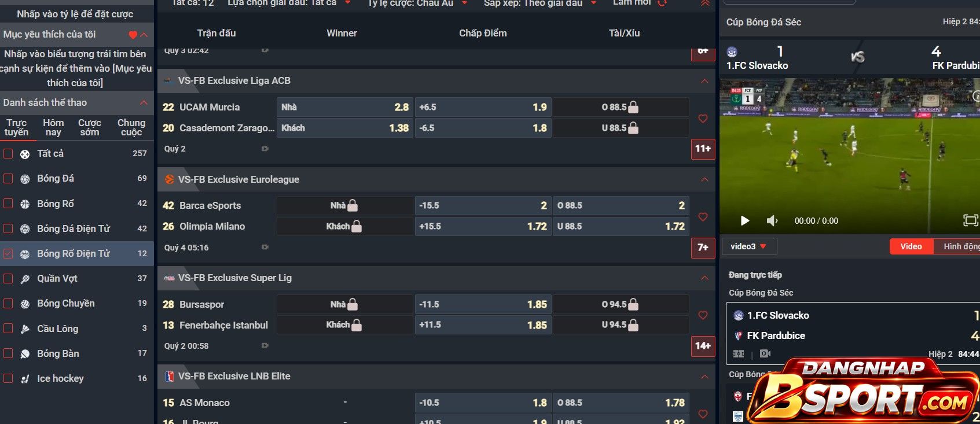Select the Bóng Đá Điện Tử checkbox
The height and width of the screenshot is (424, 980).
8,228
